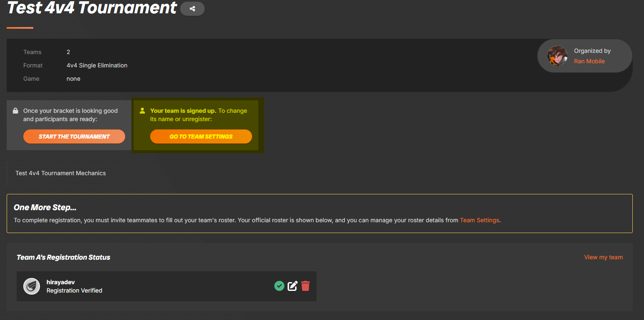Click hirayadev's avatar icon in the roster
Image resolution: width=644 pixels, height=320 pixels.
point(32,286)
